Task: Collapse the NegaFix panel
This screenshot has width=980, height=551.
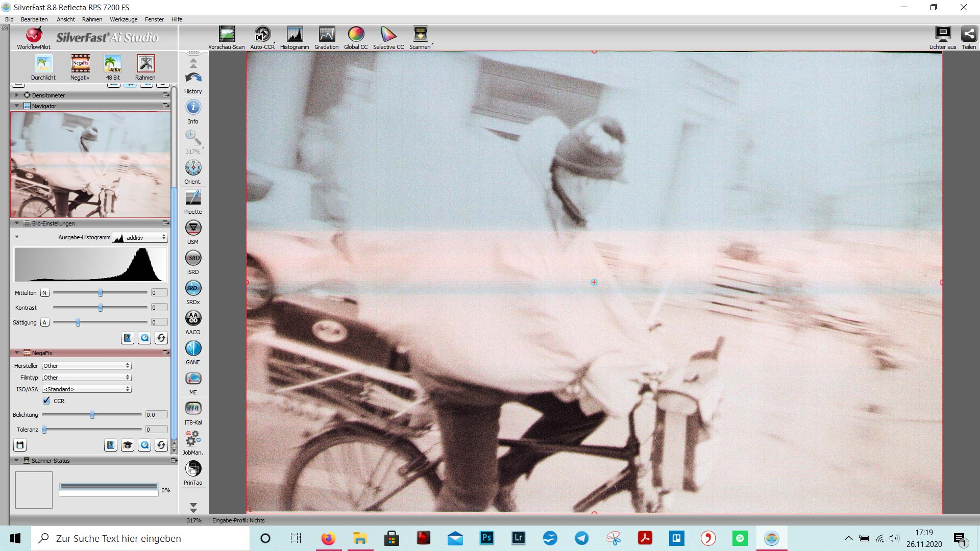Action: point(17,353)
